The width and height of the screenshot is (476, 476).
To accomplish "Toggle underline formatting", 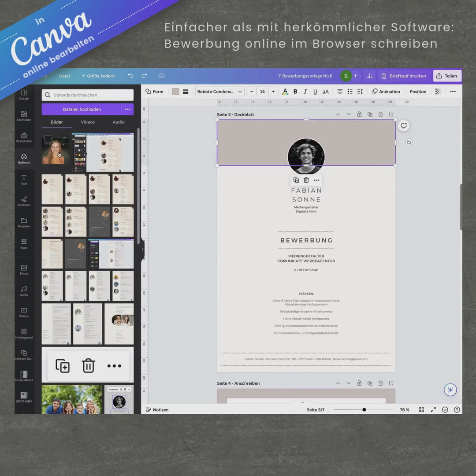I will point(315,91).
